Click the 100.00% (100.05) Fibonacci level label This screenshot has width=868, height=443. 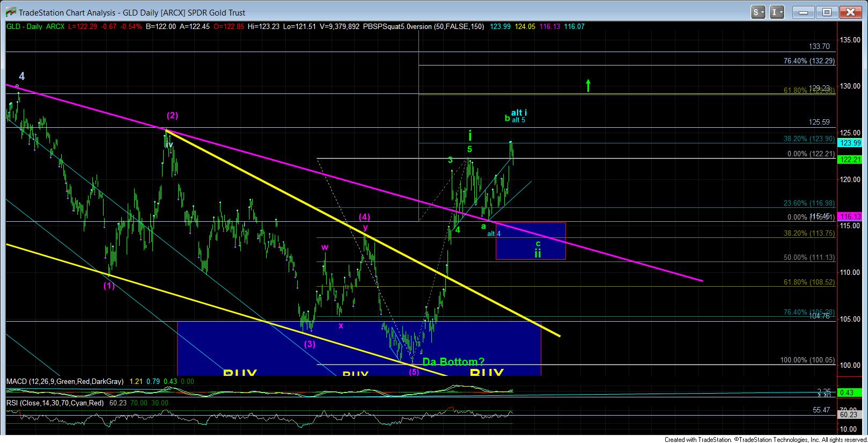[807, 360]
